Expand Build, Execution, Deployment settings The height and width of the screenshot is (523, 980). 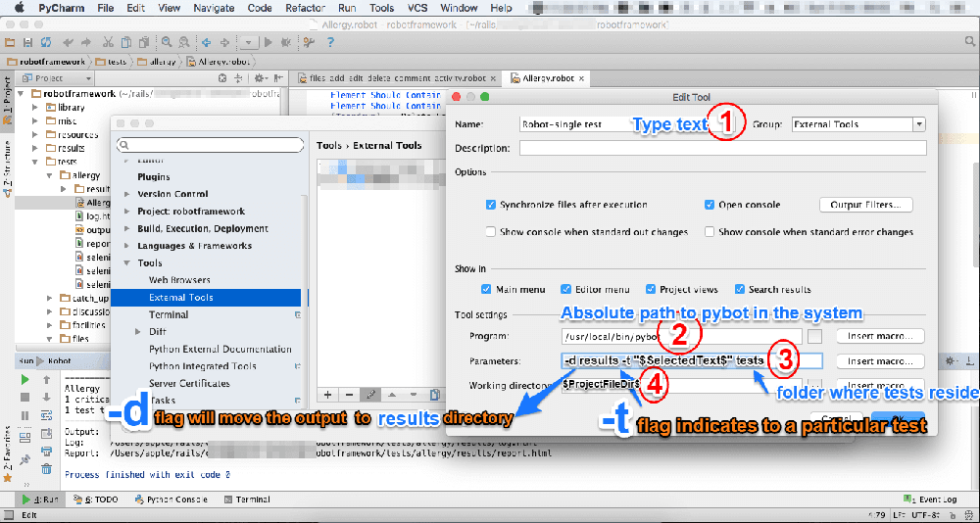128,229
